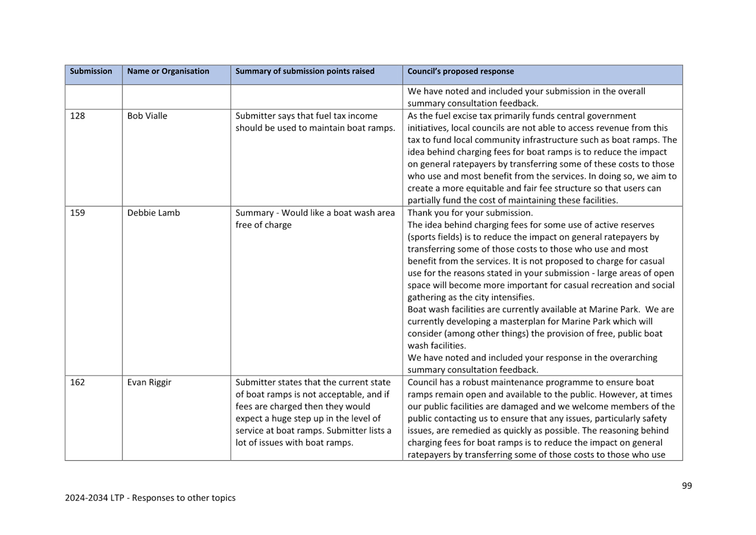Viewport: 756px width, 535px height.
Task: Select submission number 162
Action: click(77, 382)
